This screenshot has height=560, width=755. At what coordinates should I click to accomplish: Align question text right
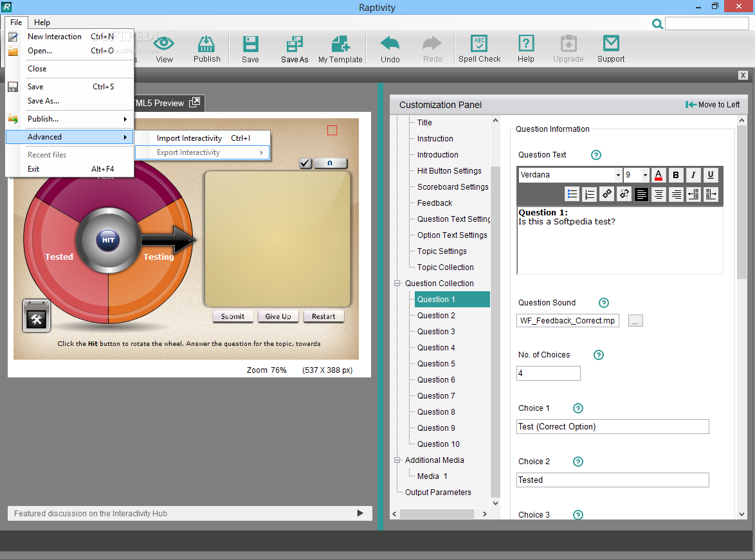676,194
